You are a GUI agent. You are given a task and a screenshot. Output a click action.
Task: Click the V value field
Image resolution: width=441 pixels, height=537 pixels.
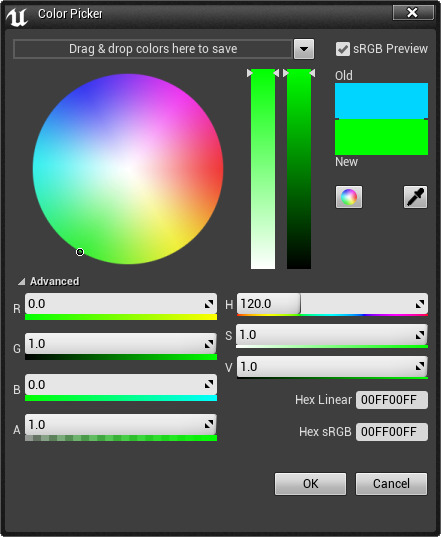pos(332,366)
